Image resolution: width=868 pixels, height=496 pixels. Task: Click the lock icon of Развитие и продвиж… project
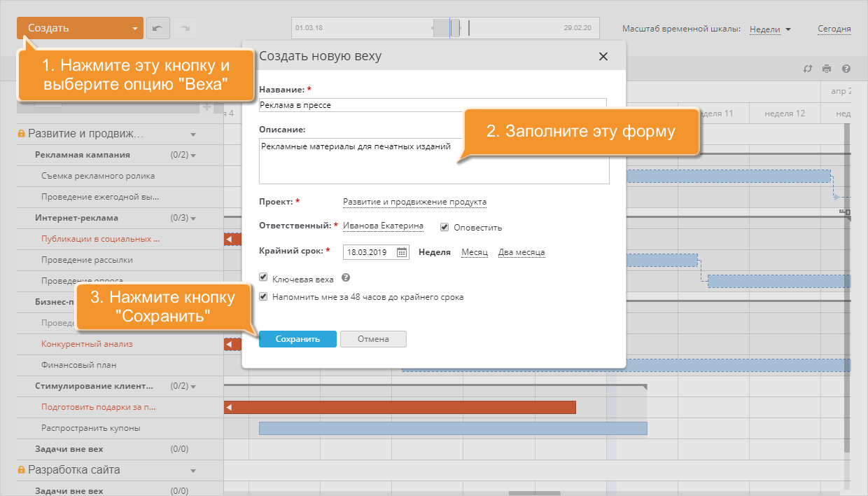click(21, 133)
